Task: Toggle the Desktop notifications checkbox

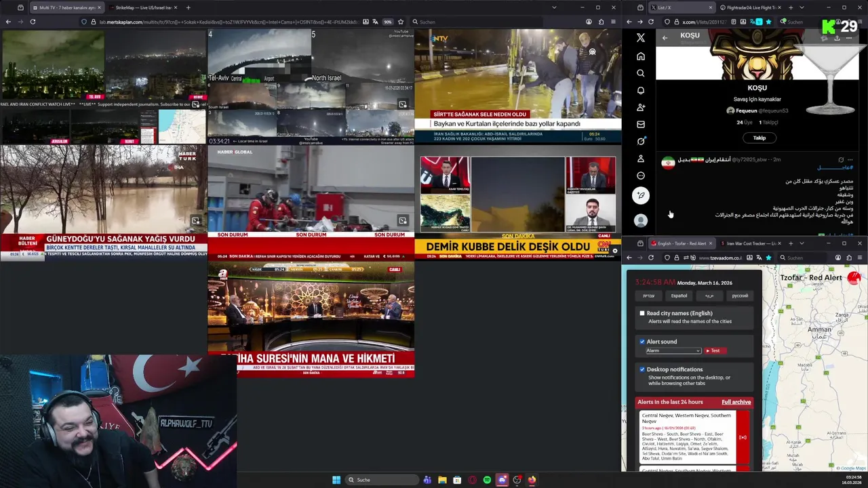Action: tap(642, 369)
